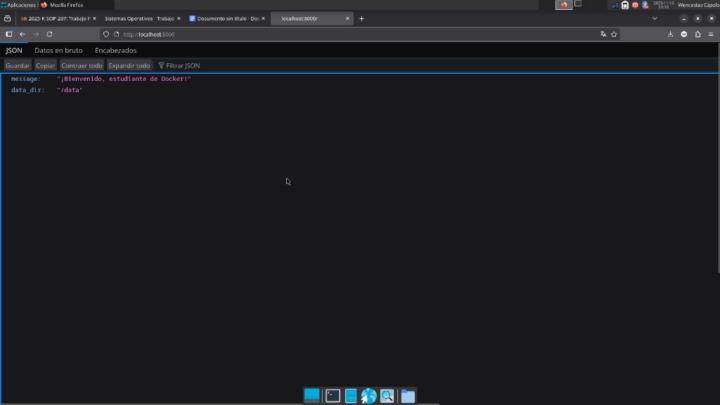Open the web browser globe icon in the dock
This screenshot has height=405, width=720.
pyautogui.click(x=369, y=396)
